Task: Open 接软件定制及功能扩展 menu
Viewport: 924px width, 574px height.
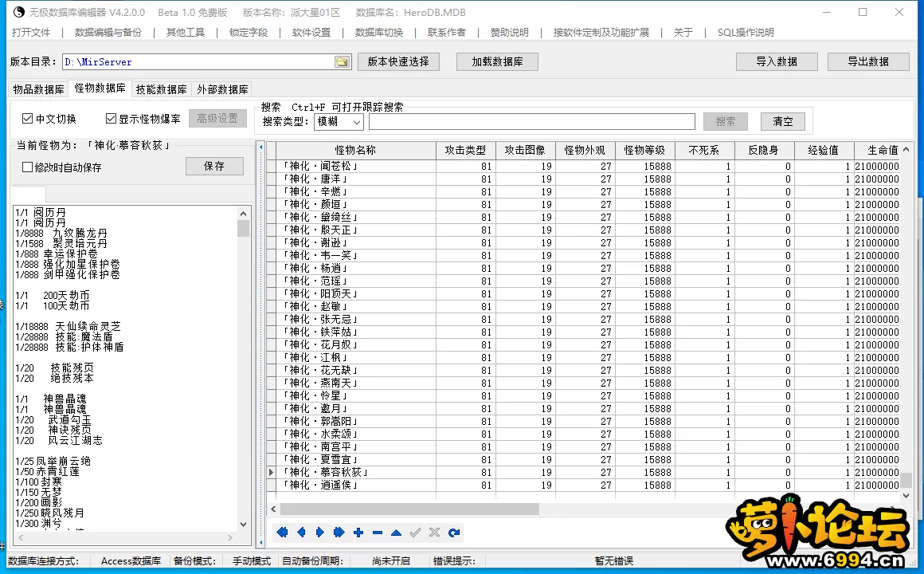Action: coord(601,33)
